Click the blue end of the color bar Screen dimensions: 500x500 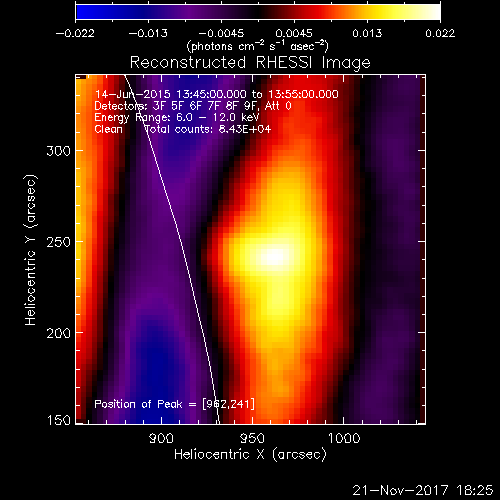pyautogui.click(x=83, y=12)
